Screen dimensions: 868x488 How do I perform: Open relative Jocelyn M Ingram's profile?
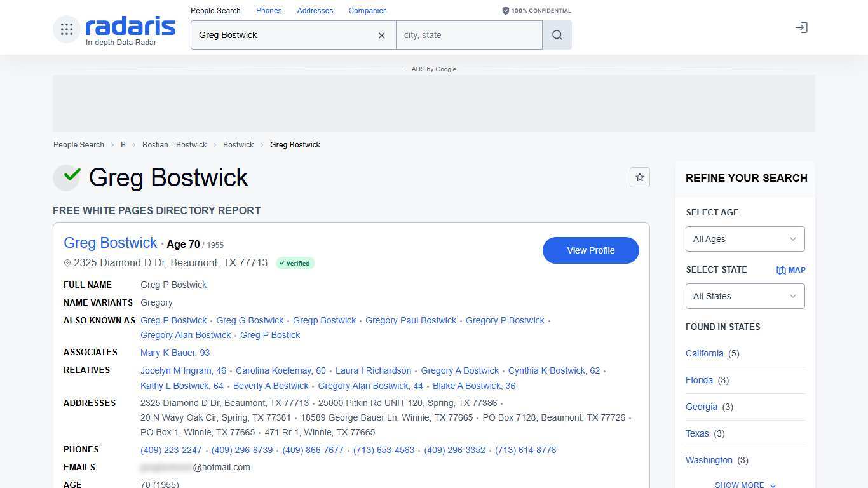coord(183,370)
